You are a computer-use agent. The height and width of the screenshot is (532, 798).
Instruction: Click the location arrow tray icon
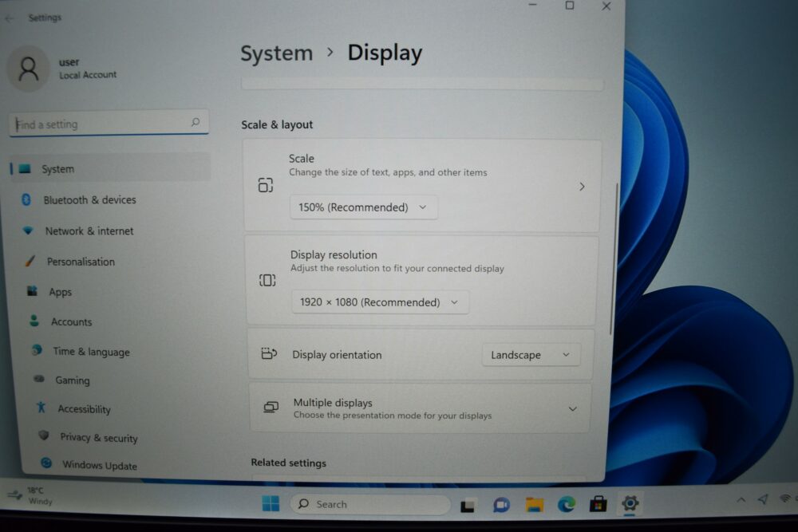pos(763,499)
